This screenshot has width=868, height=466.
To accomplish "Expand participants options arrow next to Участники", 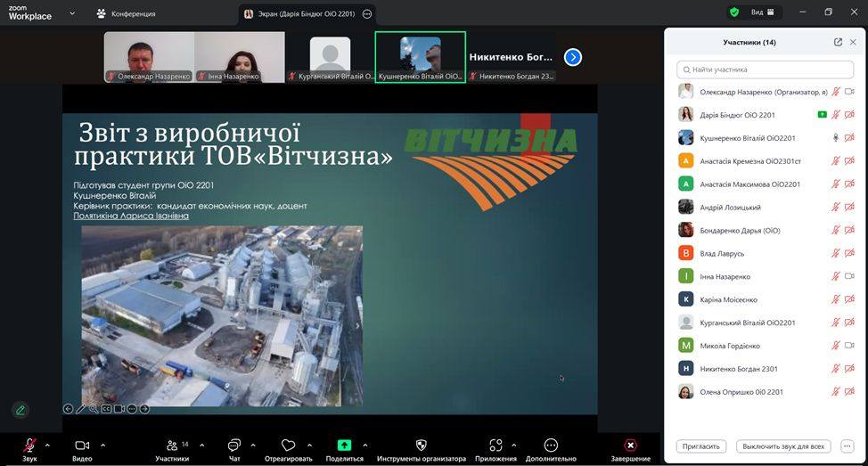I will click(202, 445).
